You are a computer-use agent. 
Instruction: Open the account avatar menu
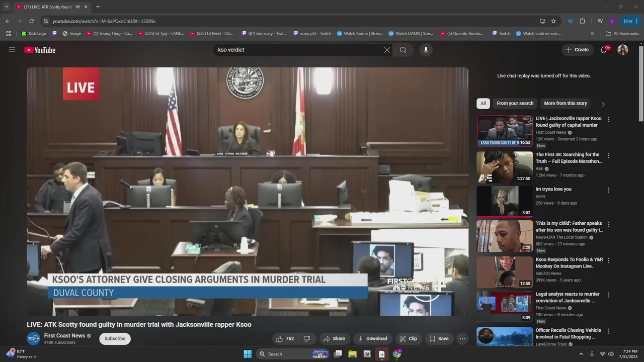623,50
